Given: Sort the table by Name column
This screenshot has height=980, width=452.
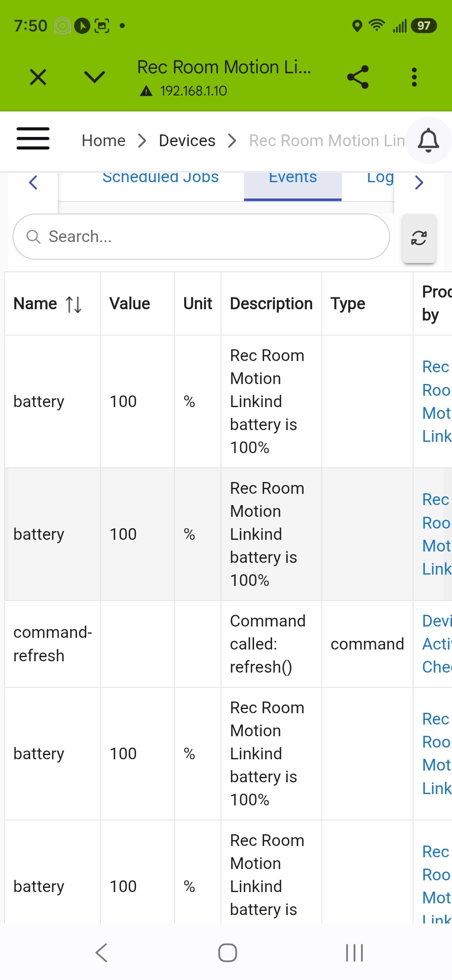Looking at the screenshot, I should 48,304.
